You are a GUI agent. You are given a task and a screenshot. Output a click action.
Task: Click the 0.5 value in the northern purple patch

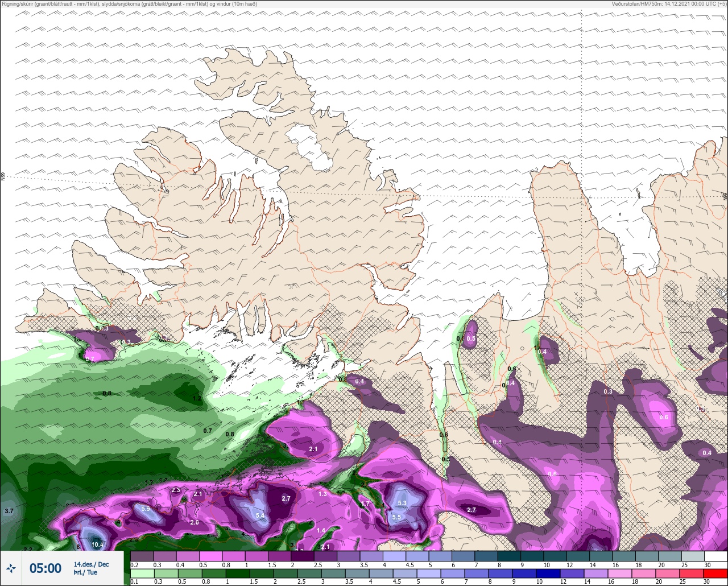(x=471, y=339)
